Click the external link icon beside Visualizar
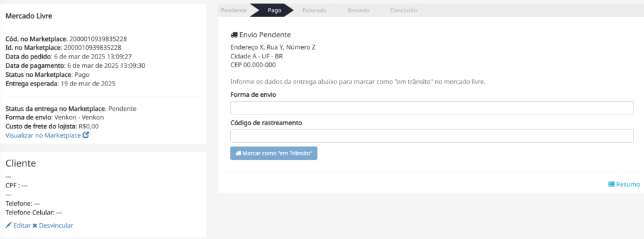 86,135
